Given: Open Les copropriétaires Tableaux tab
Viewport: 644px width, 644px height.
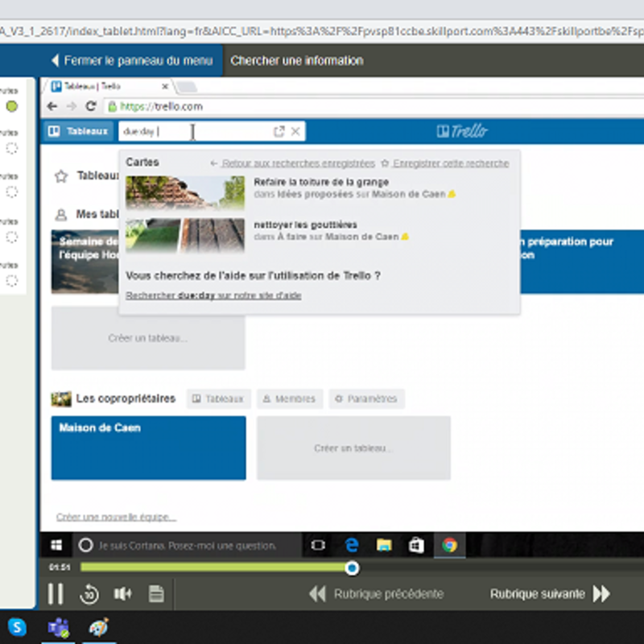Looking at the screenshot, I should [x=218, y=398].
